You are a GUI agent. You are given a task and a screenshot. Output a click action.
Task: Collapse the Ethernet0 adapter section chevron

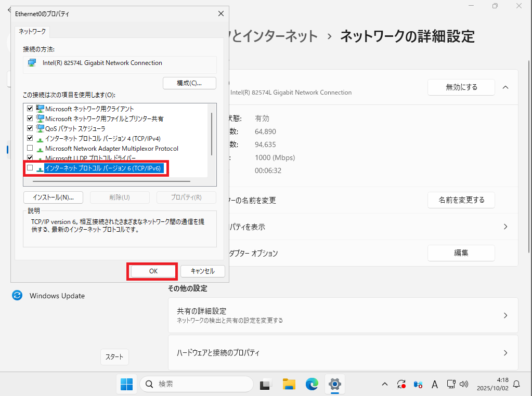click(x=505, y=87)
